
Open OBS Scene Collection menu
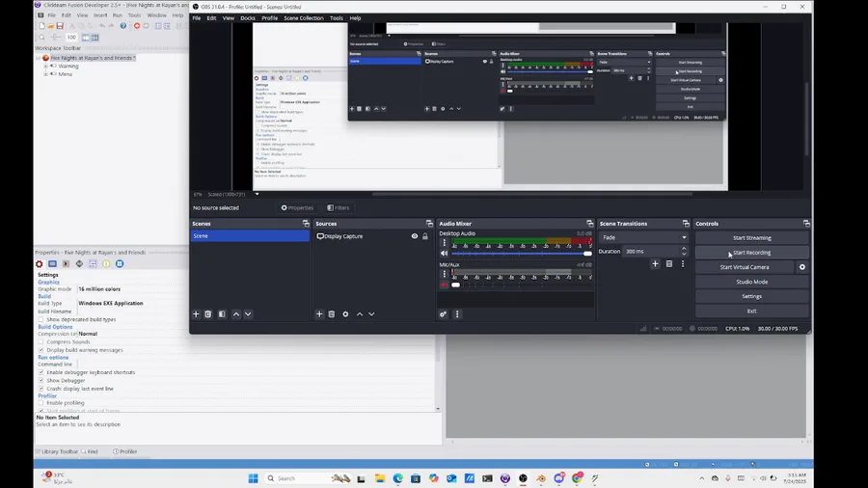point(304,18)
